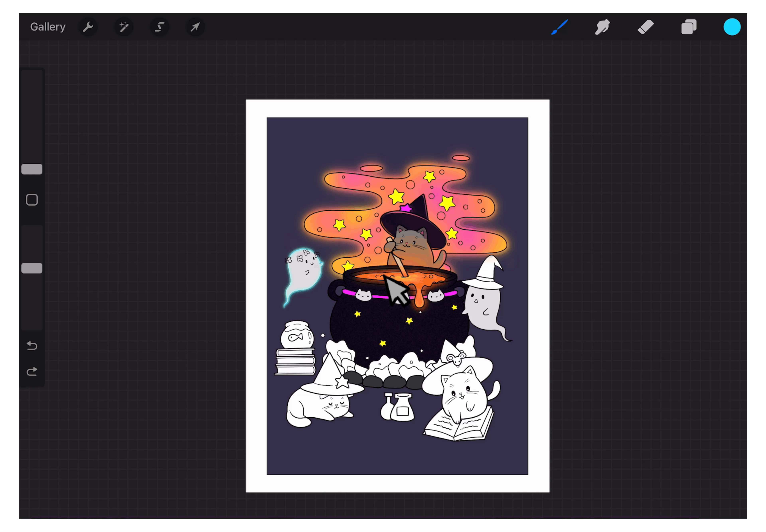The width and height of the screenshot is (766, 532).
Task: Open the Adjustments magic wand menu
Action: point(124,27)
